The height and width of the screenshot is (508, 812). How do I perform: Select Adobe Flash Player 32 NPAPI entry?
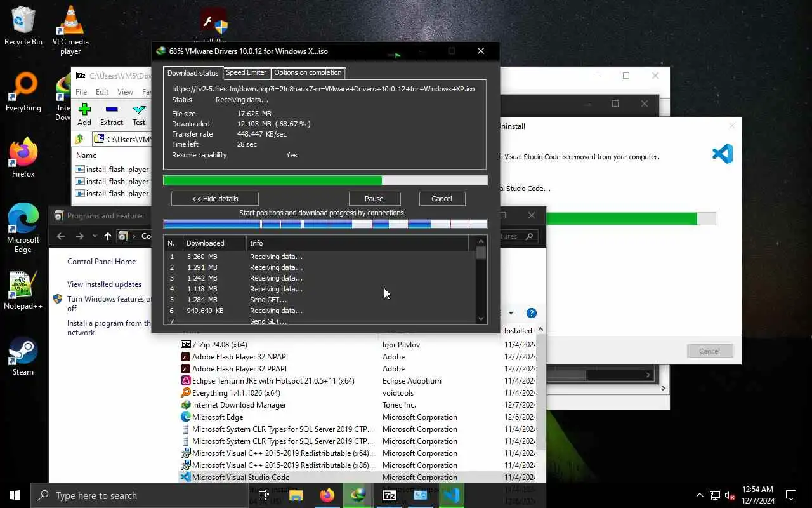[x=358, y=357]
